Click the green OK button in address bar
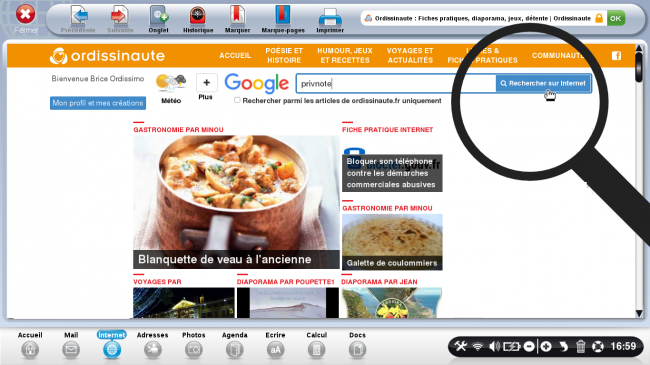The width and height of the screenshot is (650, 365). [x=616, y=18]
